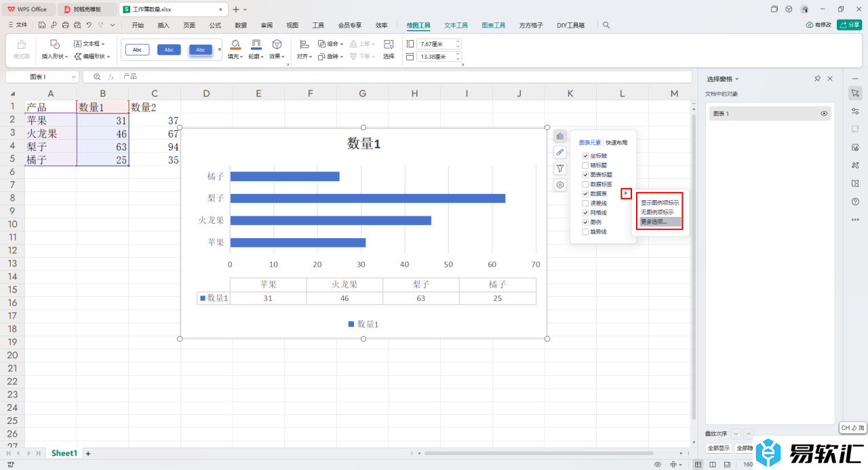The width and height of the screenshot is (868, 470).
Task: Open the Name Box dropdown showing 图表 1
Action: [74, 77]
